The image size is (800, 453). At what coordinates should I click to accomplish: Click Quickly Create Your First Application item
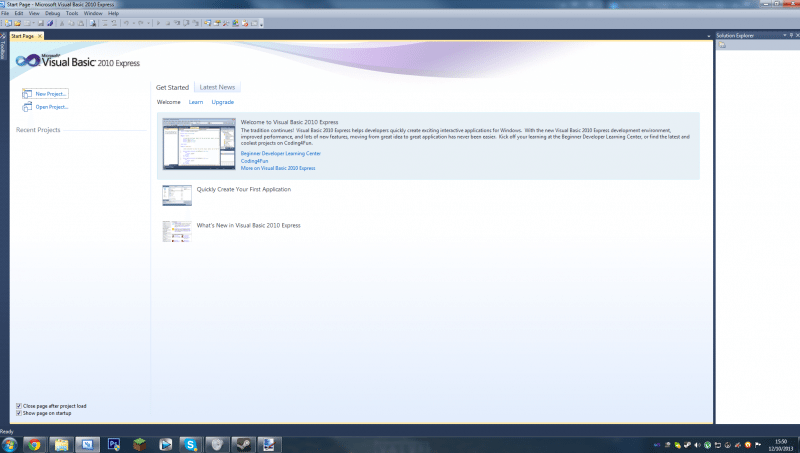tap(244, 189)
